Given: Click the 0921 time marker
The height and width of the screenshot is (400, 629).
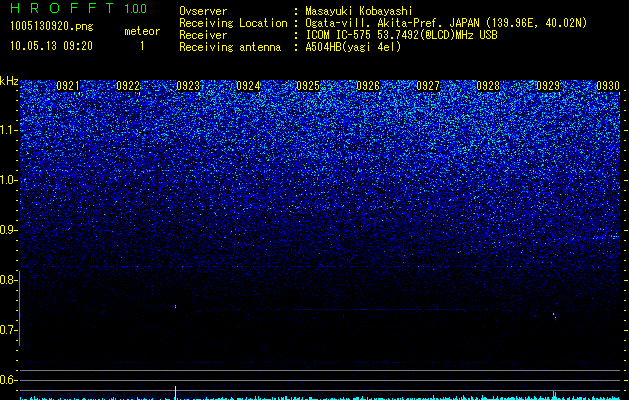Looking at the screenshot, I should point(68,86).
